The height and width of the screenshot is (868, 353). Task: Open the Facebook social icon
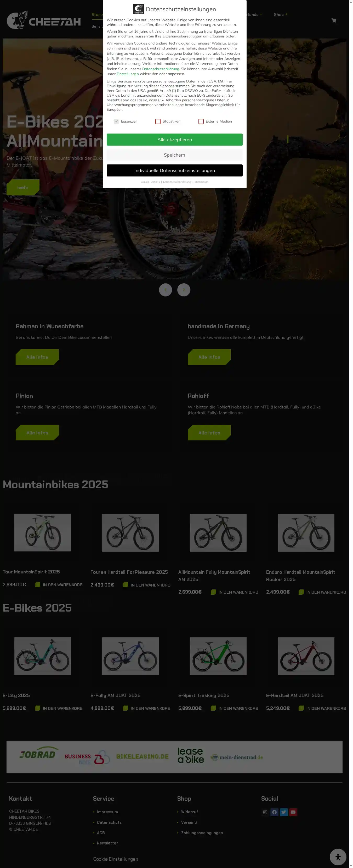(x=274, y=812)
